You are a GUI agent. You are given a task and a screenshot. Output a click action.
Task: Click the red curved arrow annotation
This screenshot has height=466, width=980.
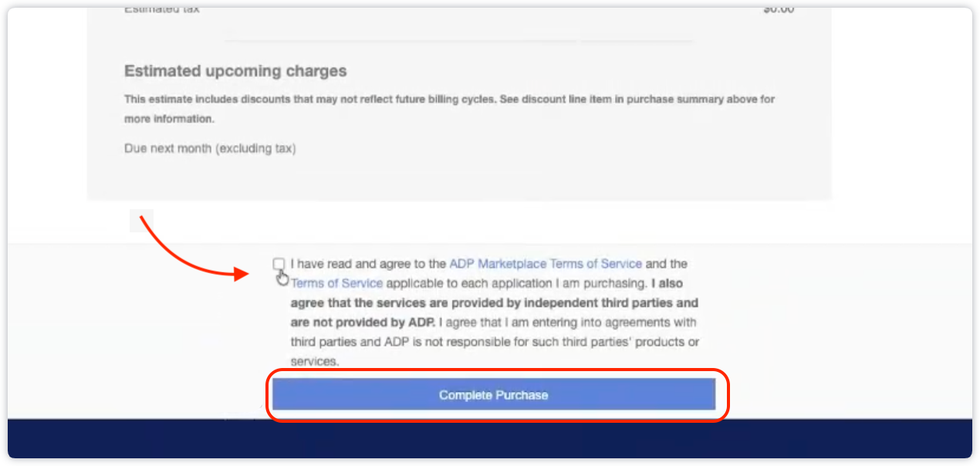(x=185, y=255)
